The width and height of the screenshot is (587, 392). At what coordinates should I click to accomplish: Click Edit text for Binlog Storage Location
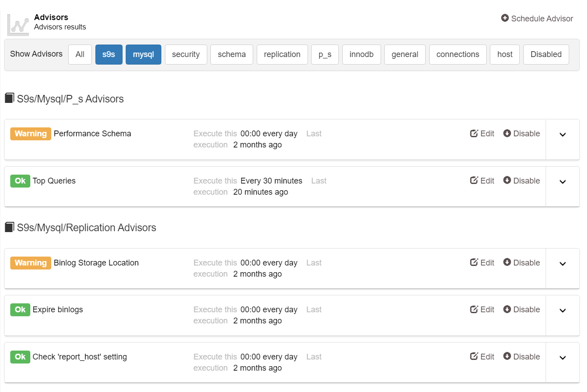[487, 263]
